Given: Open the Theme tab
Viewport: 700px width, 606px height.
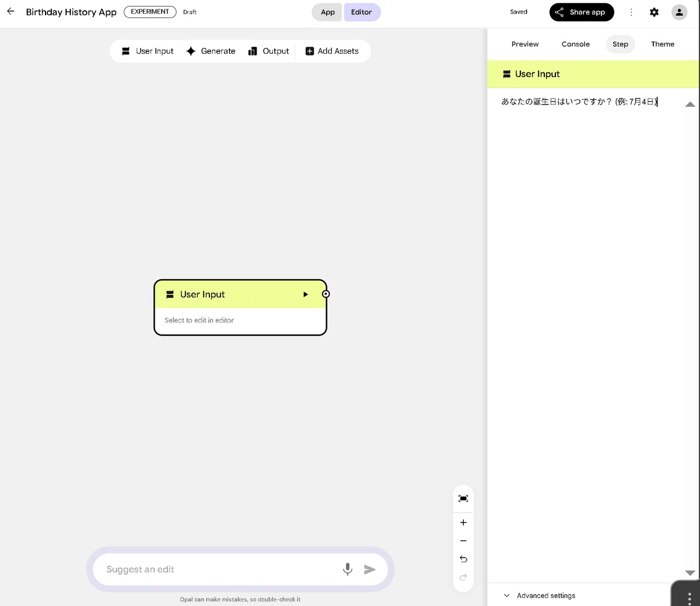Looking at the screenshot, I should point(663,44).
